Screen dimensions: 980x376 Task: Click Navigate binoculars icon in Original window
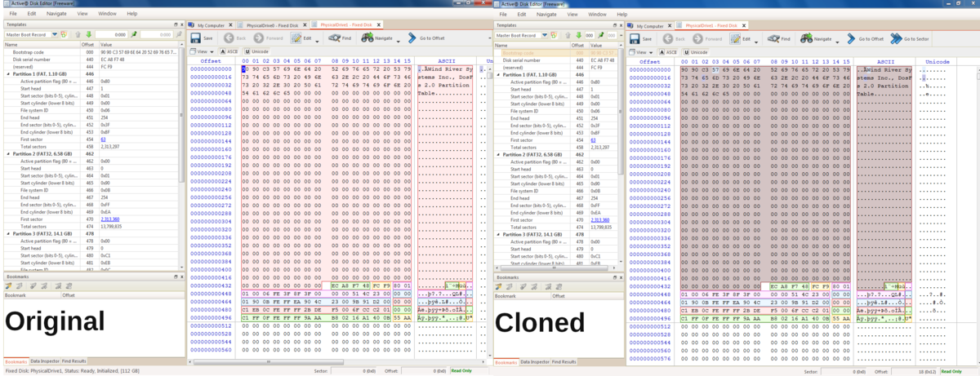pyautogui.click(x=367, y=38)
